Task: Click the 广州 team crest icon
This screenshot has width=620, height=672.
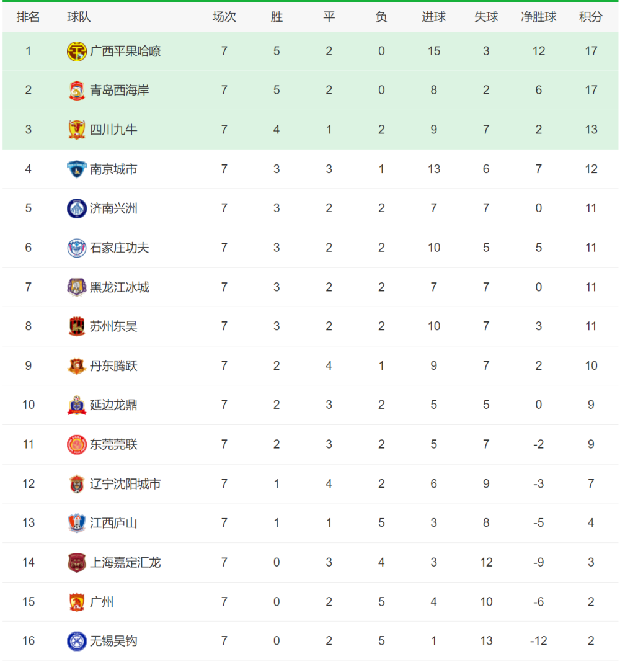Action: tap(77, 602)
